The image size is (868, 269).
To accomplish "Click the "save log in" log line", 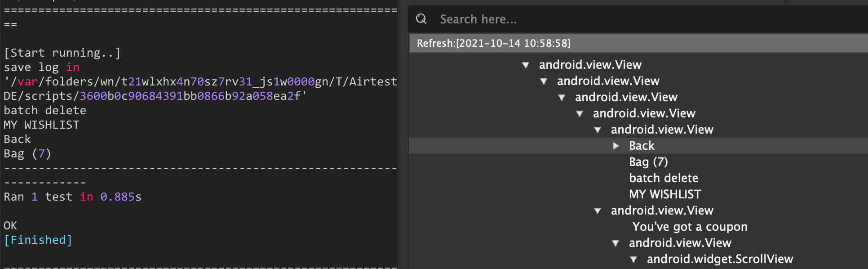I will pyautogui.click(x=41, y=67).
